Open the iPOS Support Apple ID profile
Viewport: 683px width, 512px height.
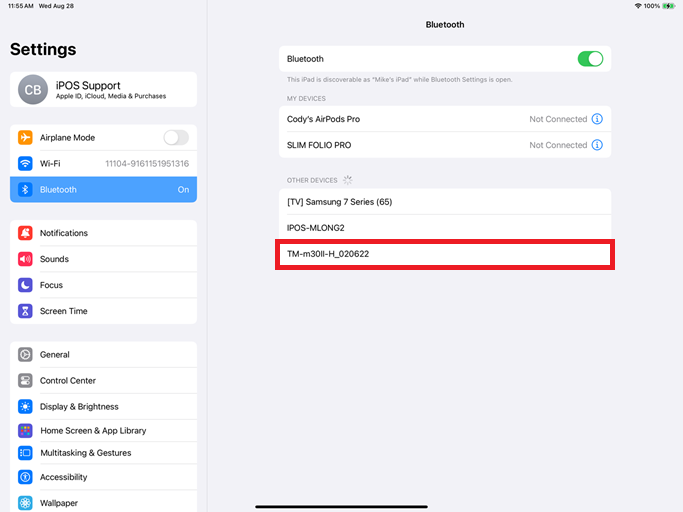(x=103, y=90)
